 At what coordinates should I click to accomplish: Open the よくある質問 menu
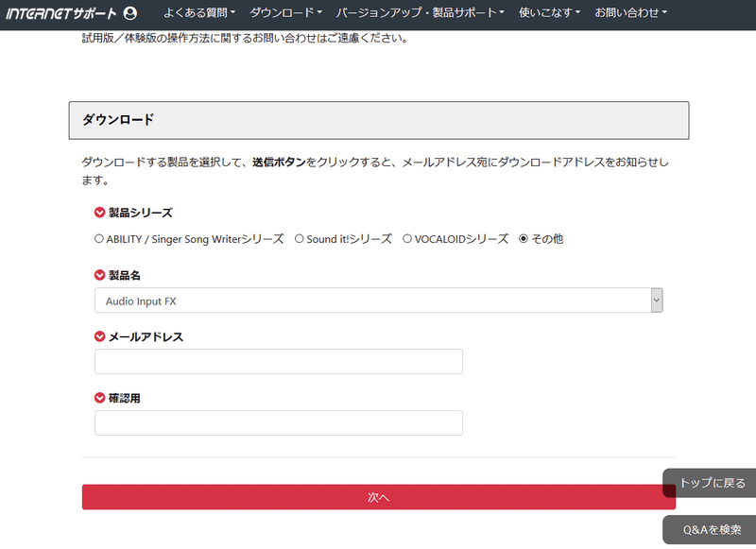pyautogui.click(x=199, y=13)
